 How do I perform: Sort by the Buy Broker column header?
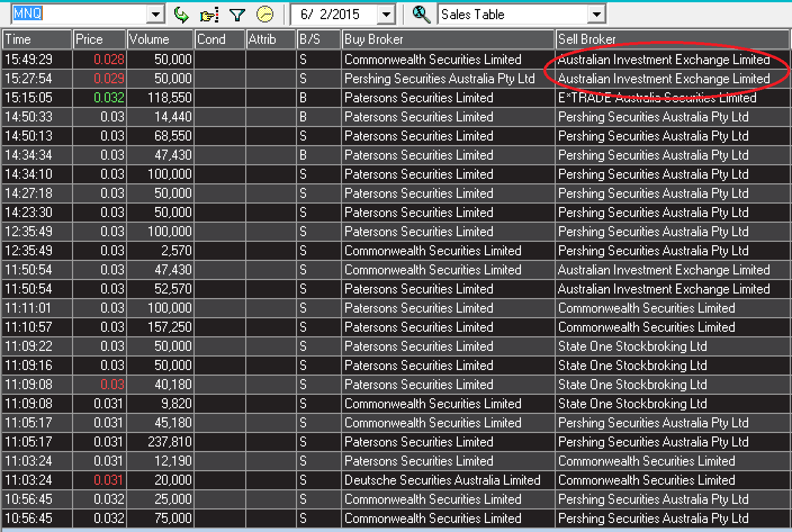tap(448, 39)
